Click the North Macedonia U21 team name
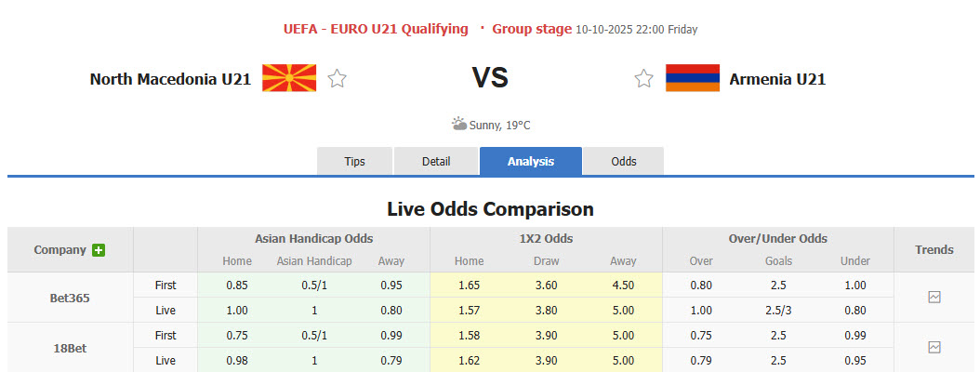Image resolution: width=980 pixels, height=372 pixels. point(170,79)
